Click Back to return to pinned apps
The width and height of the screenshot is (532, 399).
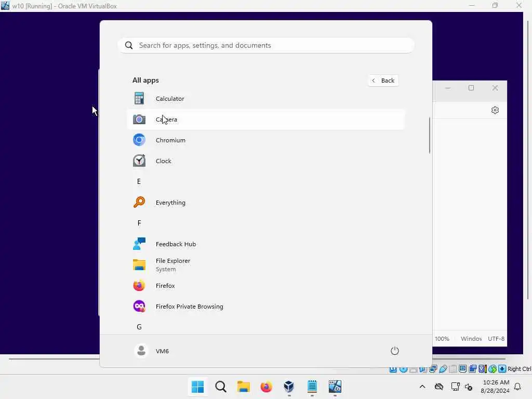pos(383,81)
